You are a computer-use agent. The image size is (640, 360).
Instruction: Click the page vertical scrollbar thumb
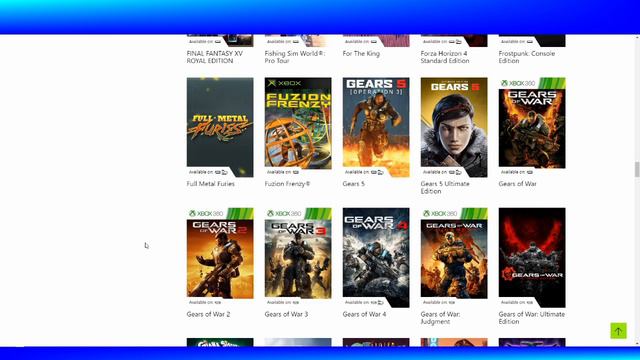coord(637,169)
